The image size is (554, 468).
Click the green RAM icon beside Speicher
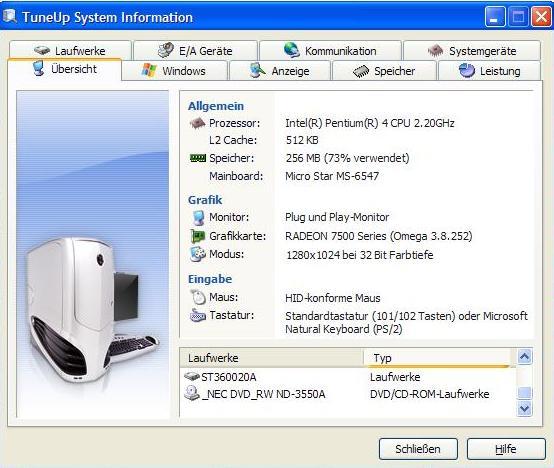pos(198,158)
